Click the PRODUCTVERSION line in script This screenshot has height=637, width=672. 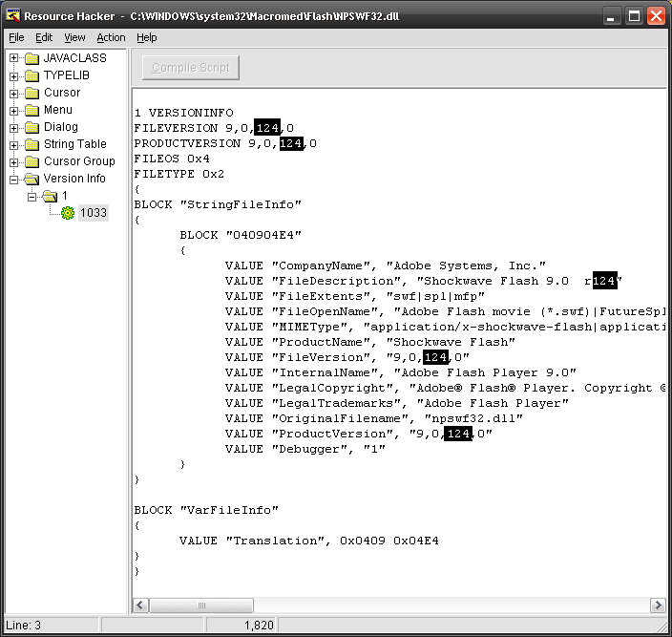coord(225,143)
